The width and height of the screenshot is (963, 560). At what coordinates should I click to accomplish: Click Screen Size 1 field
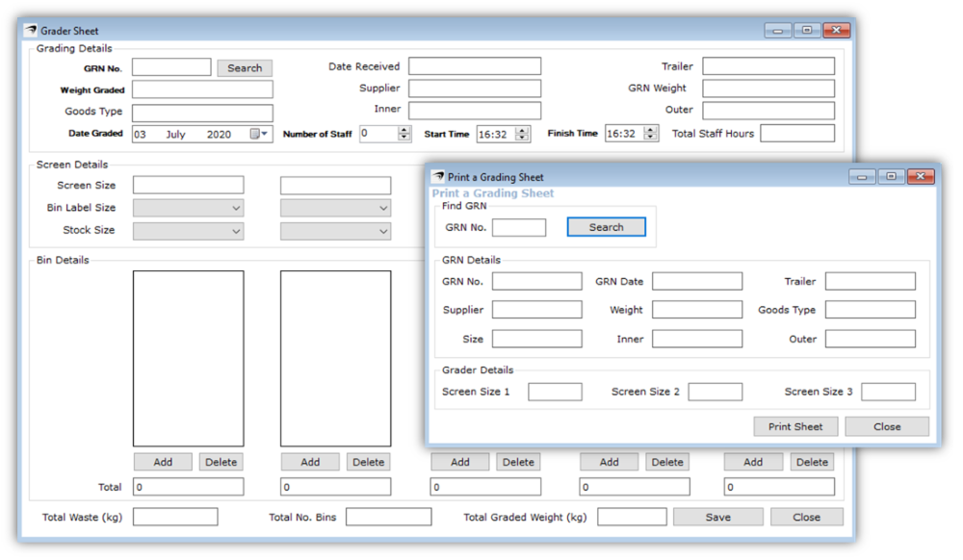click(556, 392)
